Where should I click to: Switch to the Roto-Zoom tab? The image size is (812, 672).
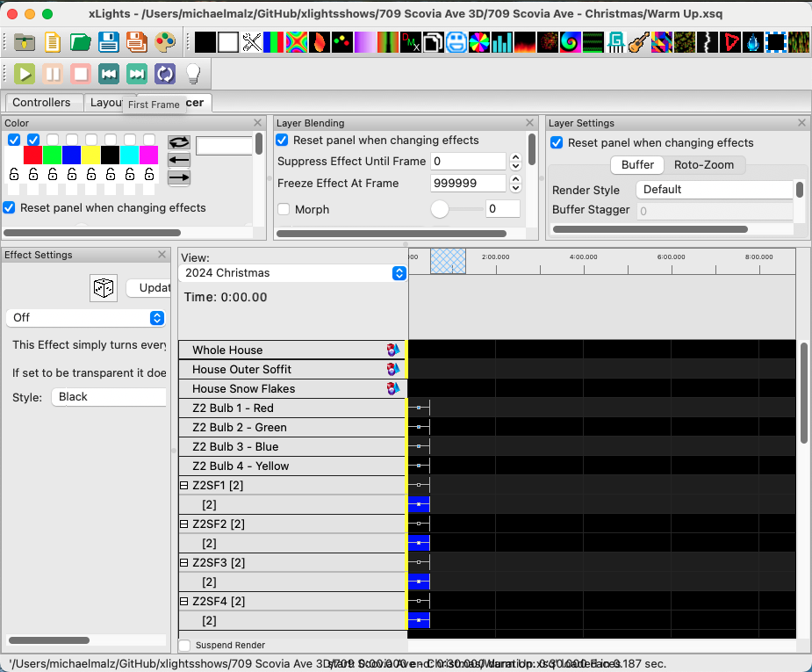point(704,165)
